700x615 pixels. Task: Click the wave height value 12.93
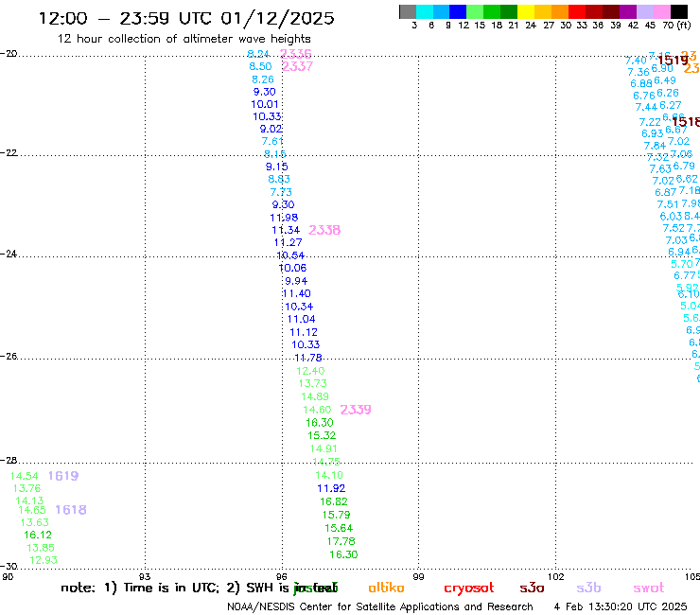pos(44,560)
